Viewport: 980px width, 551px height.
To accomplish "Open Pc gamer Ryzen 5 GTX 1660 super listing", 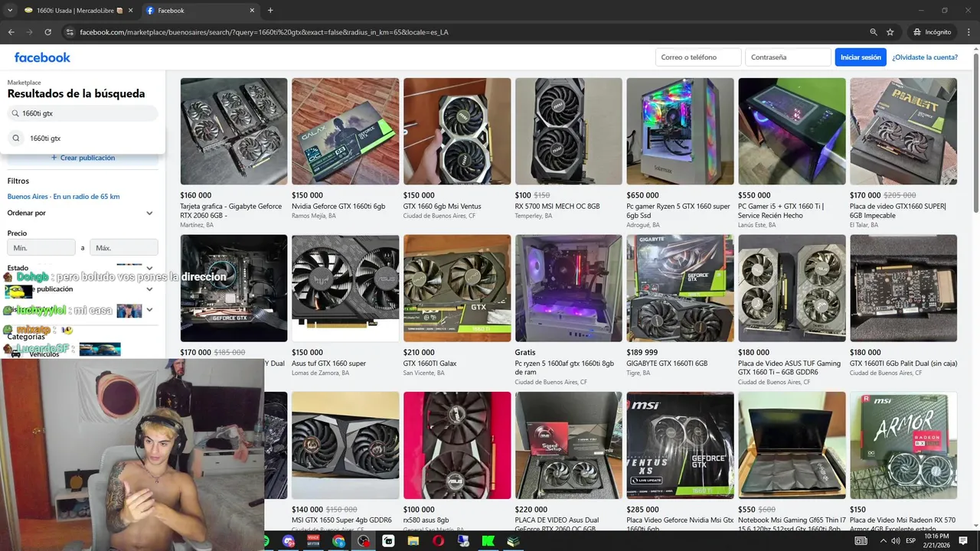I will click(680, 153).
